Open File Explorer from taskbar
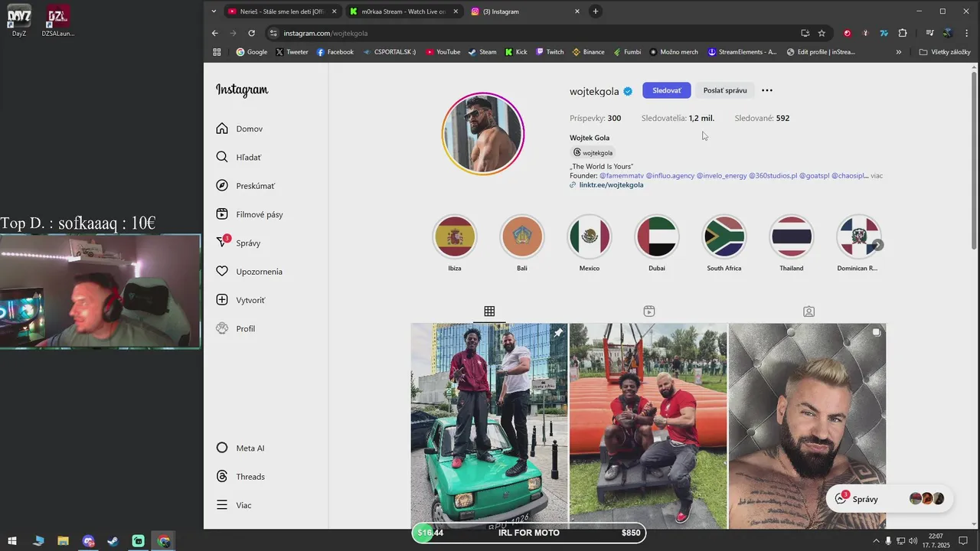This screenshot has height=551, width=980. pyautogui.click(x=63, y=541)
